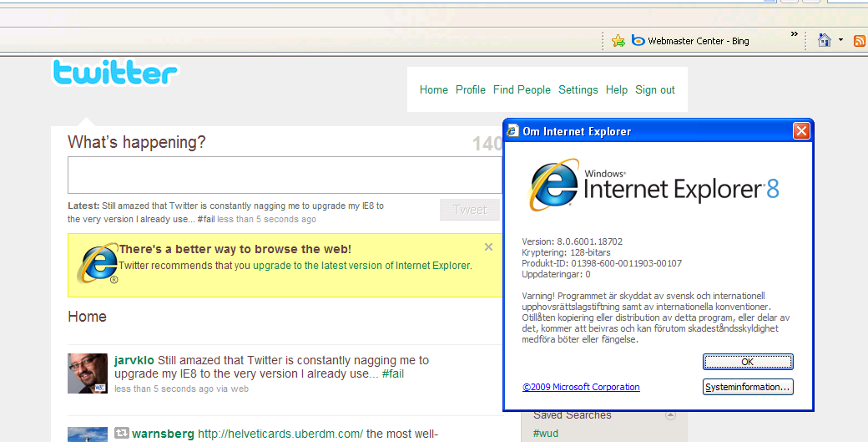Open the jarvklo username link
The image size is (868, 442).
pos(134,360)
